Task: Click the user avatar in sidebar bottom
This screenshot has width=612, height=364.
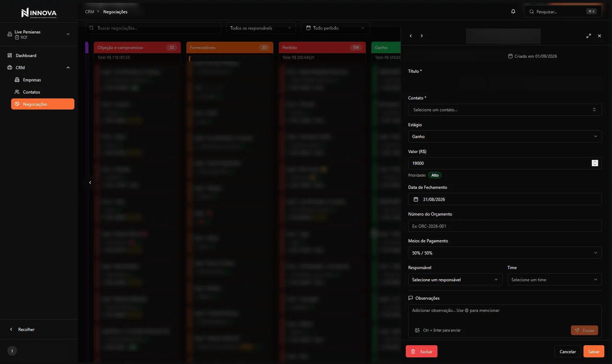Action: click(12, 351)
